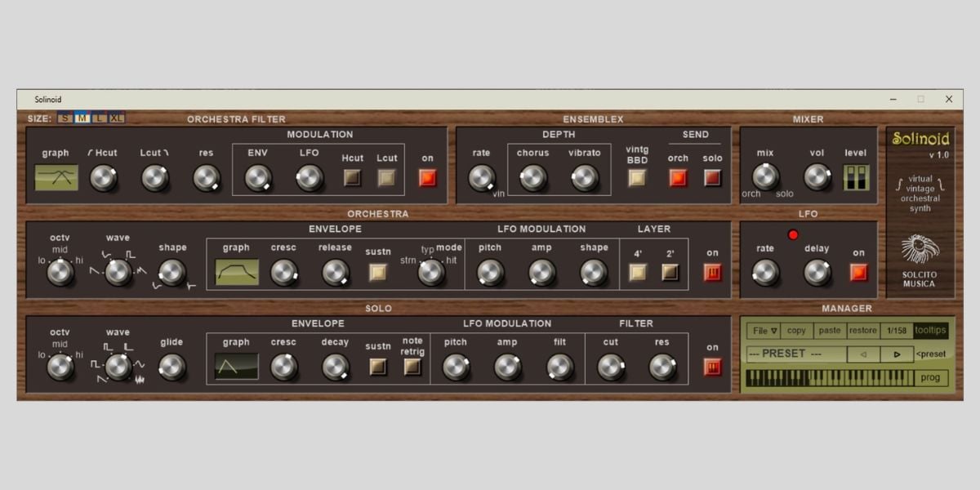This screenshot has width=980, height=490.
Task: Click the Solo LFO filt knob
Action: point(559,367)
